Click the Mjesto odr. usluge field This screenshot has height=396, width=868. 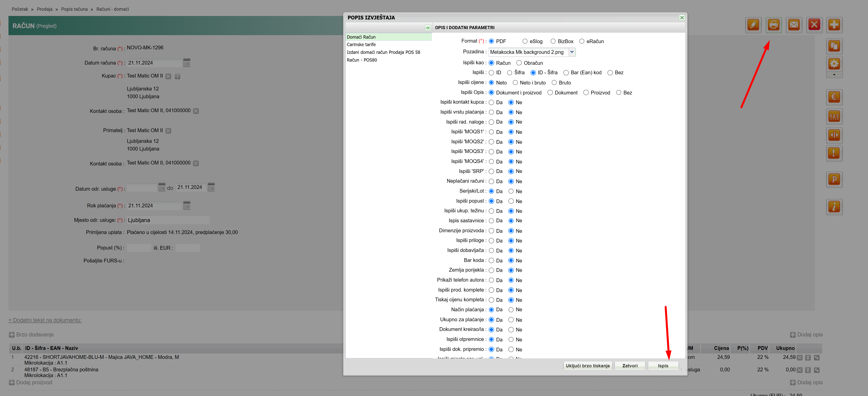click(168, 220)
